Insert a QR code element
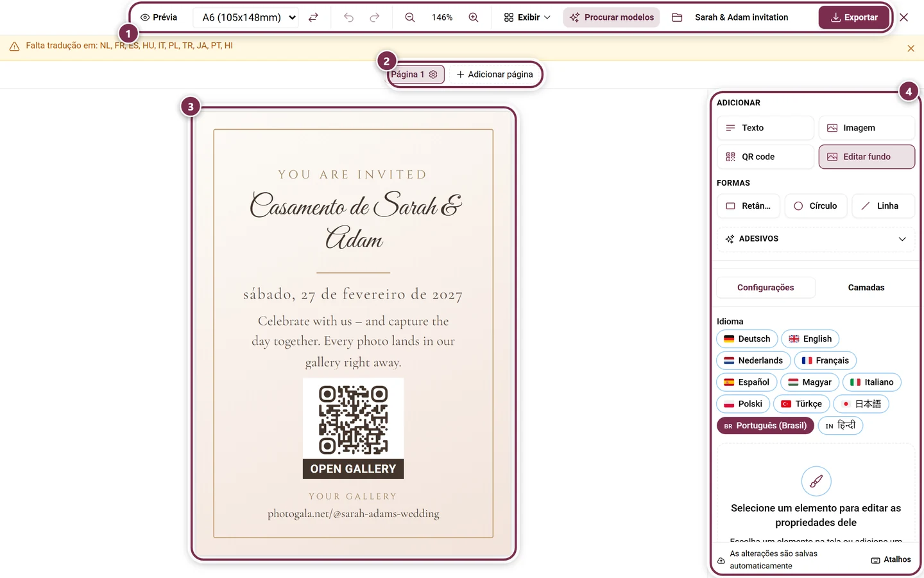The width and height of the screenshot is (924, 578). [765, 157]
